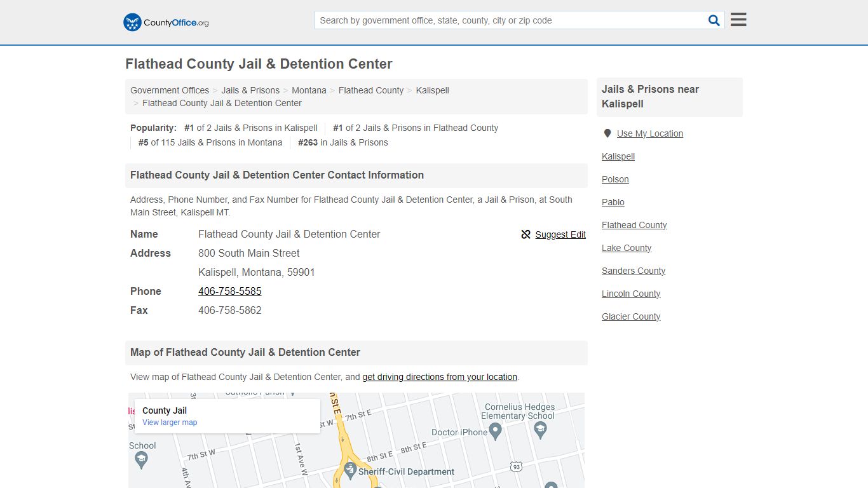Click the address 800 South Main Street

(x=249, y=253)
